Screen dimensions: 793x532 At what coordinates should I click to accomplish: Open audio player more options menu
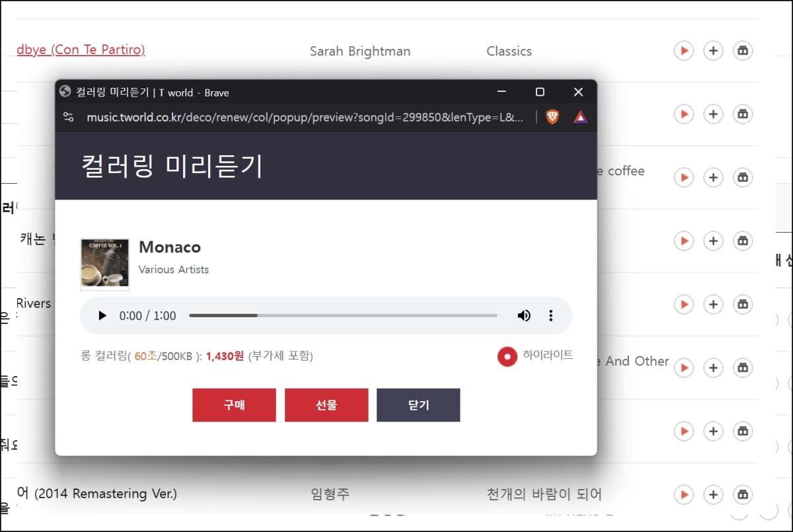(550, 316)
